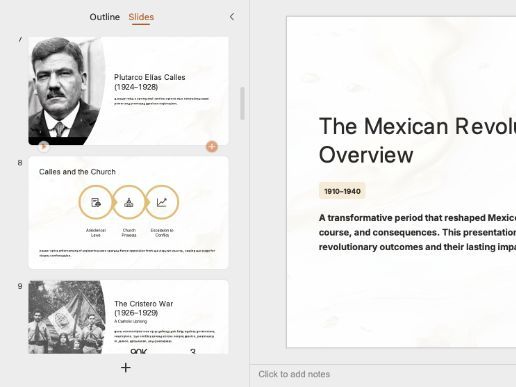Click the 1910–1940 date badge on the slide

342,191
